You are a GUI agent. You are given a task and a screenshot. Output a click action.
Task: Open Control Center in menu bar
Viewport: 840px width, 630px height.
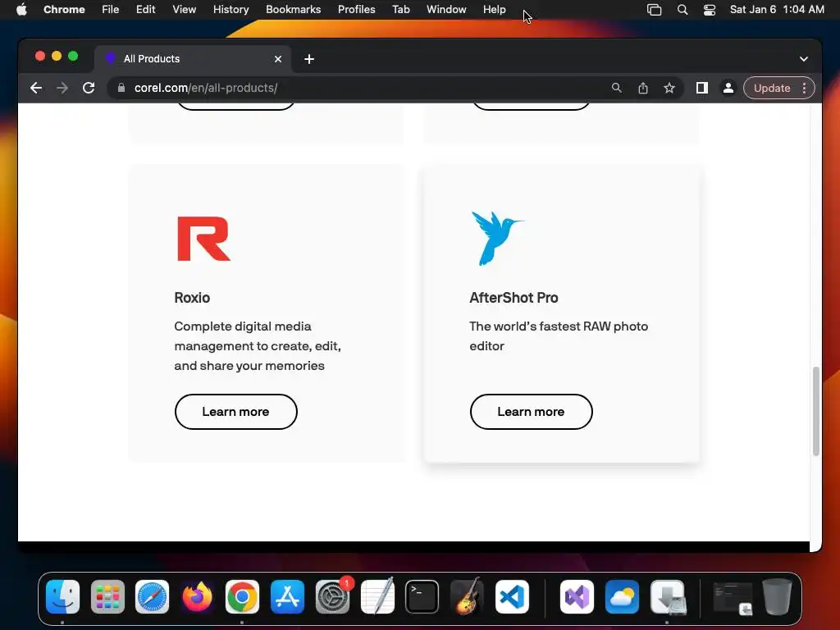click(710, 10)
